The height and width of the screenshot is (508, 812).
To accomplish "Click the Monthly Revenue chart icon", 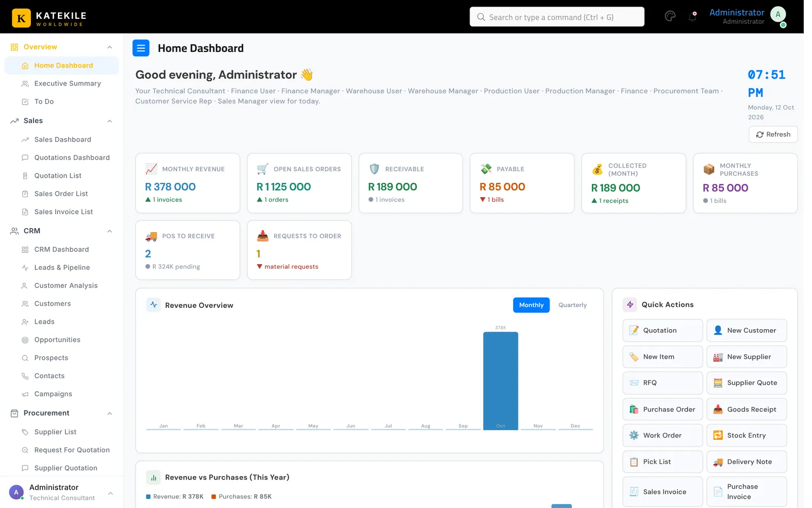I will point(151,169).
